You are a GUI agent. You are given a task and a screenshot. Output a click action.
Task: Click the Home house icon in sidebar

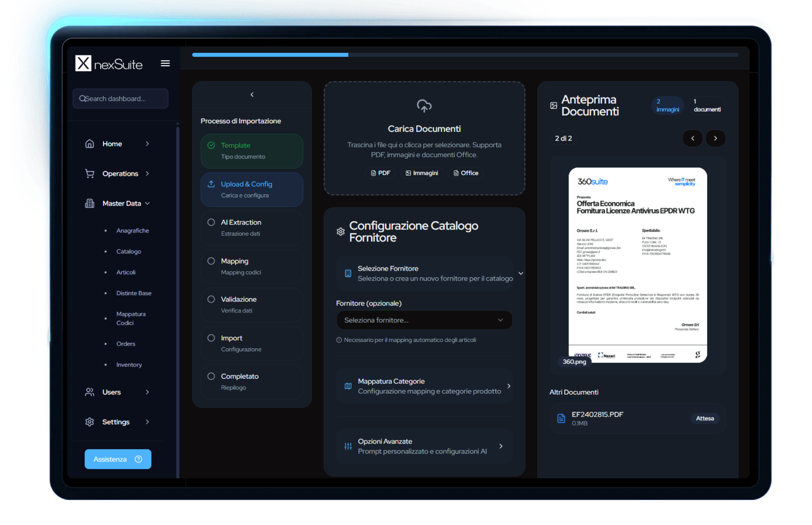coord(89,144)
